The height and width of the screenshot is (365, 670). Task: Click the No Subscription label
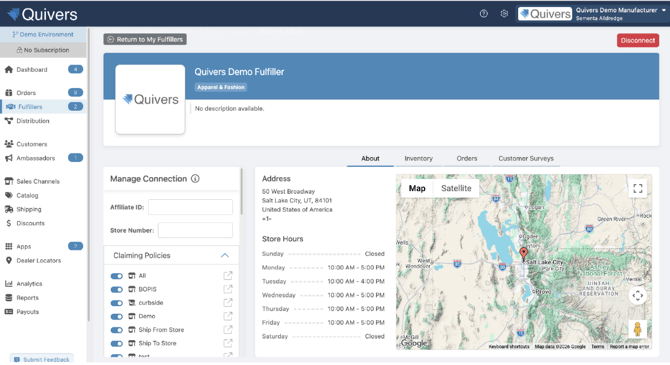43,50
